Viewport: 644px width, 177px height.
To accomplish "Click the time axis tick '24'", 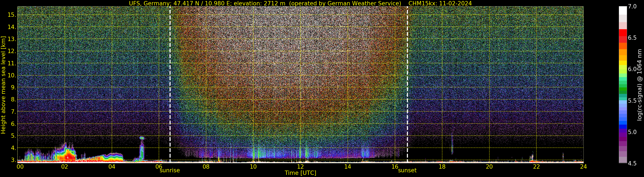I will click(583, 167).
